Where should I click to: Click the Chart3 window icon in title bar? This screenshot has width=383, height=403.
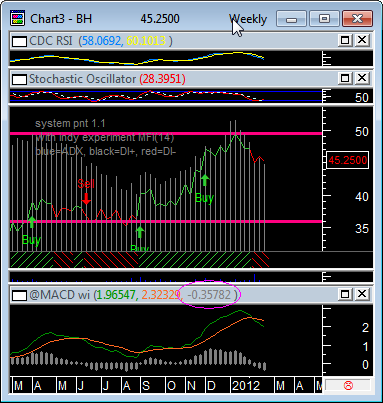click(18, 18)
